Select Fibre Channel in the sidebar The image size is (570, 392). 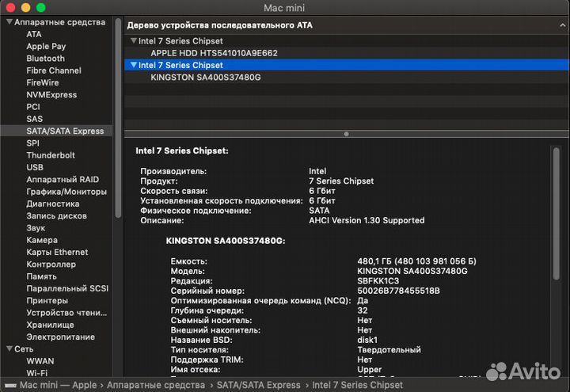tap(54, 70)
